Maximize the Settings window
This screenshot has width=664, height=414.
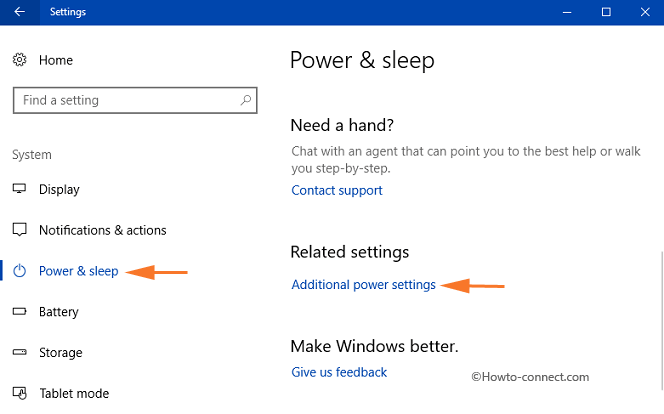coord(606,12)
